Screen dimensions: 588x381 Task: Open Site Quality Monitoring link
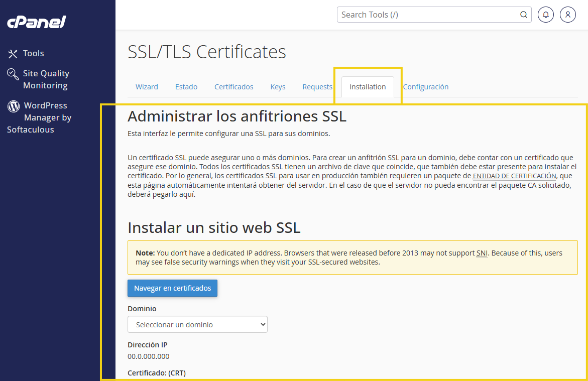coord(46,79)
